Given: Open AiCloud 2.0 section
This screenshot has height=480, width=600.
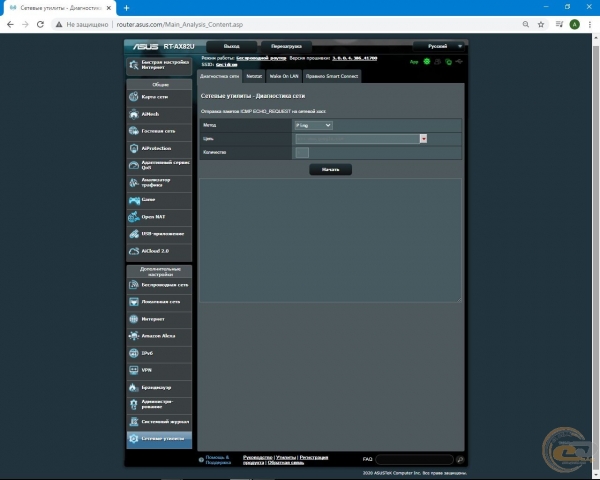Looking at the screenshot, I should click(x=159, y=251).
